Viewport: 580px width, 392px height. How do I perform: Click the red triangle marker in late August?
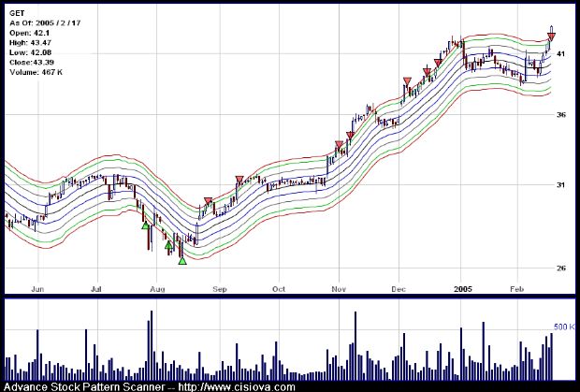[209, 201]
